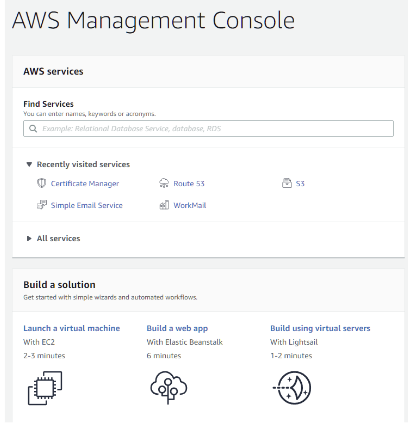Click the WorkMail icon
This screenshot has width=408, height=430.
click(x=164, y=205)
